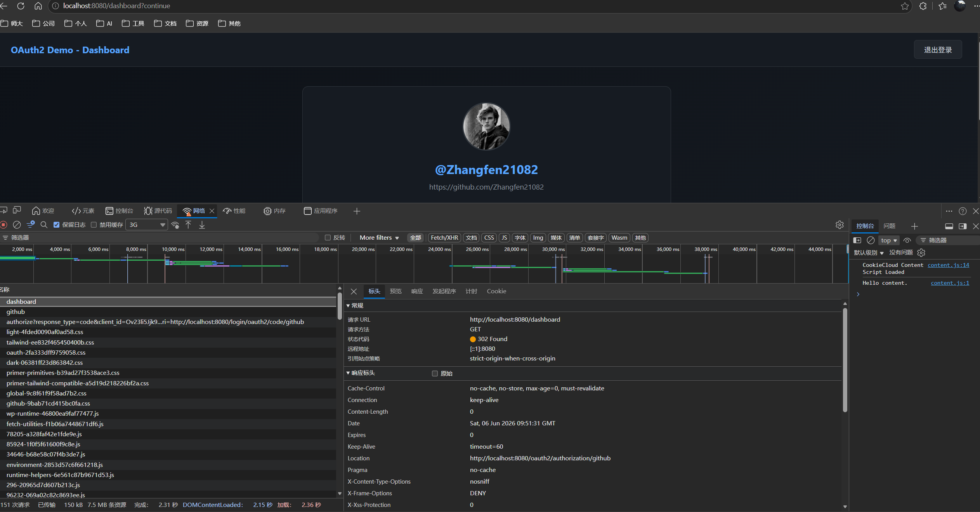Screen dimensions: 980x512
Task: Click the record network log button
Action: coord(3,225)
